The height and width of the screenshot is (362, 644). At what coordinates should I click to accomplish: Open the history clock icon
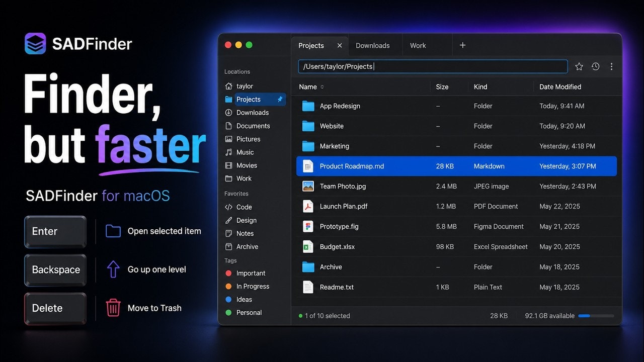coord(596,66)
